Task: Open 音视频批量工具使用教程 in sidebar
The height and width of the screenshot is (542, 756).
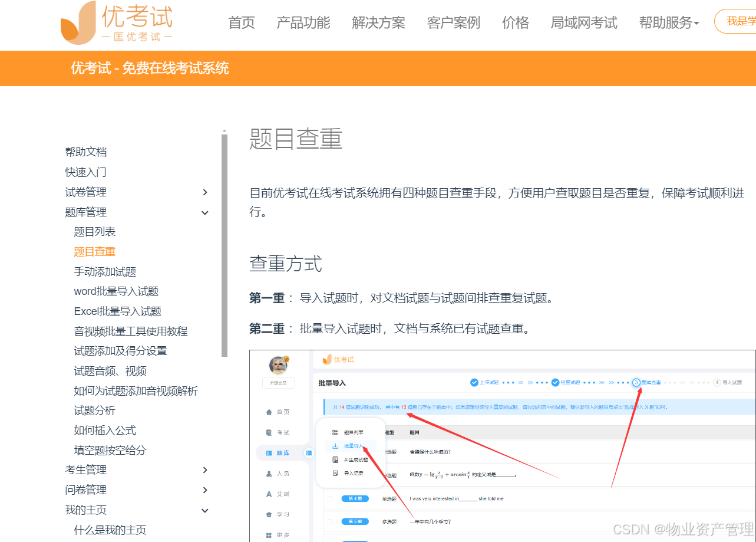Action: [x=131, y=331]
